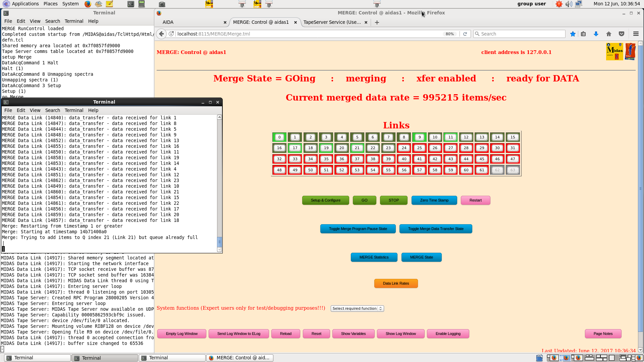The height and width of the screenshot is (362, 644).
Task: Click the front Terminal vertical scrollbar thumb
Action: pos(219,242)
